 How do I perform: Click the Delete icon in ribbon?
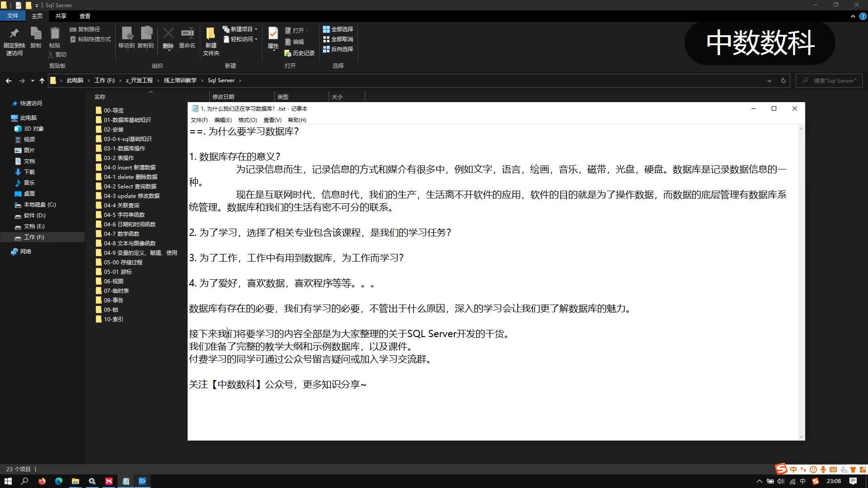pos(168,33)
